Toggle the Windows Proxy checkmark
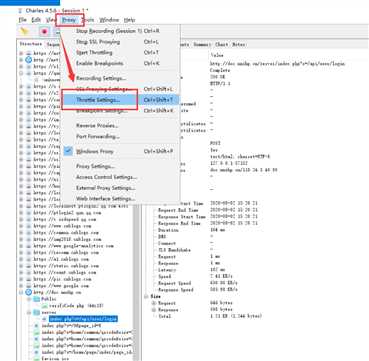 click(68, 151)
